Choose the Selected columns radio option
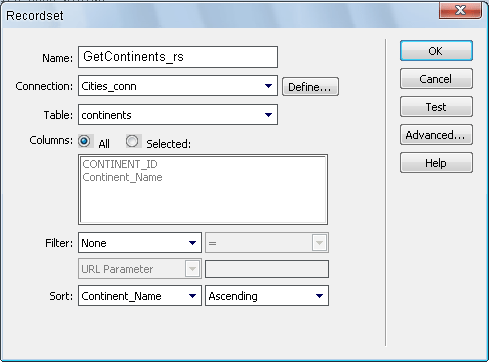This screenshot has height=362, width=489. [132, 141]
